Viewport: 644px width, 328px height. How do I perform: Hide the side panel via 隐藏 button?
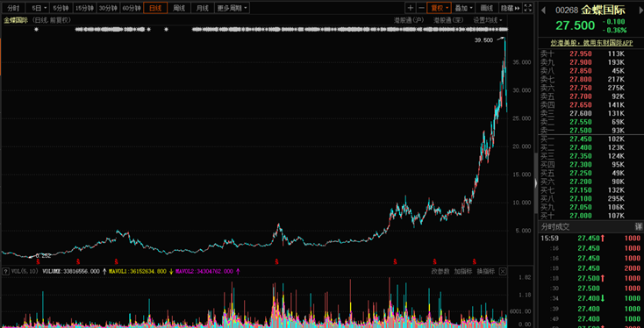click(x=511, y=8)
